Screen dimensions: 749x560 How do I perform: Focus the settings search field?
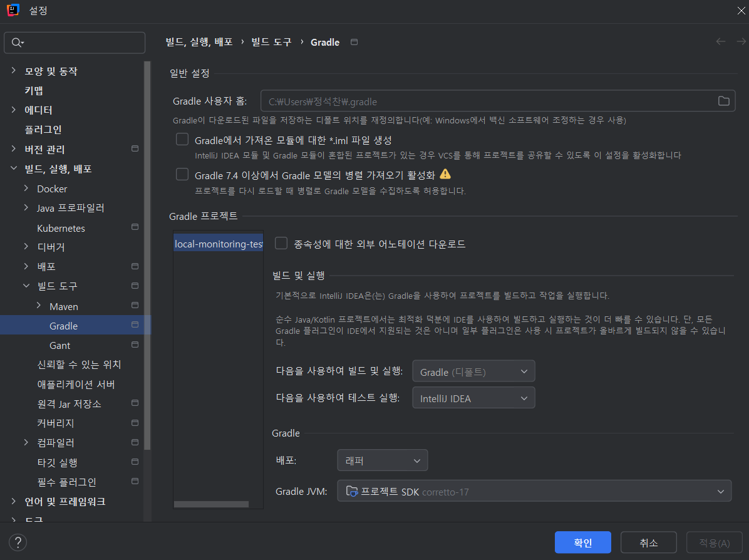(x=75, y=43)
